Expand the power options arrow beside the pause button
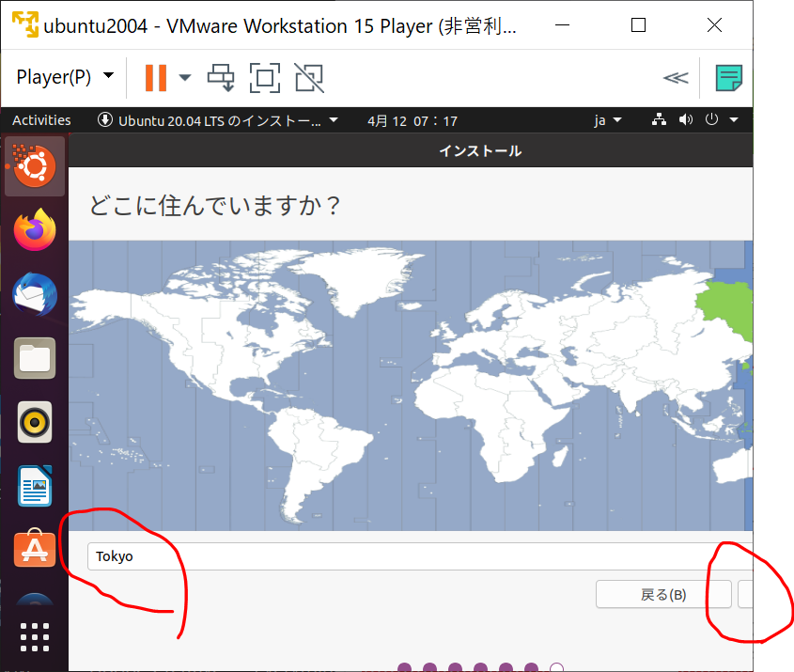 coord(185,77)
